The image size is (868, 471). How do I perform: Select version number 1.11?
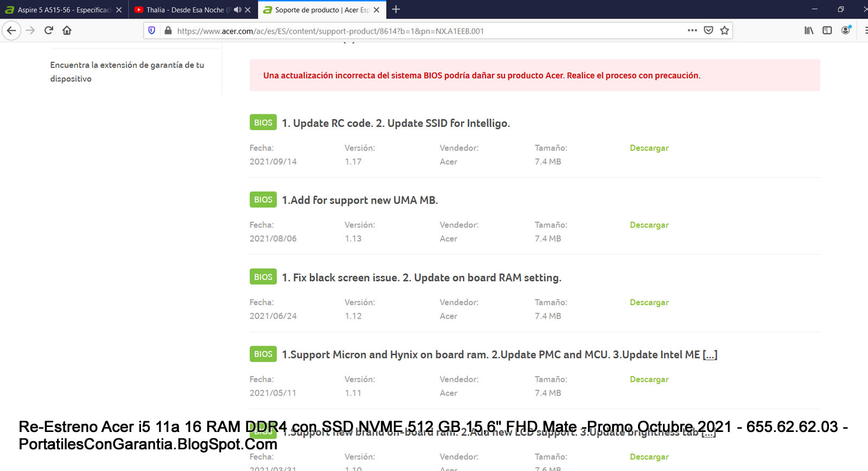click(x=353, y=393)
